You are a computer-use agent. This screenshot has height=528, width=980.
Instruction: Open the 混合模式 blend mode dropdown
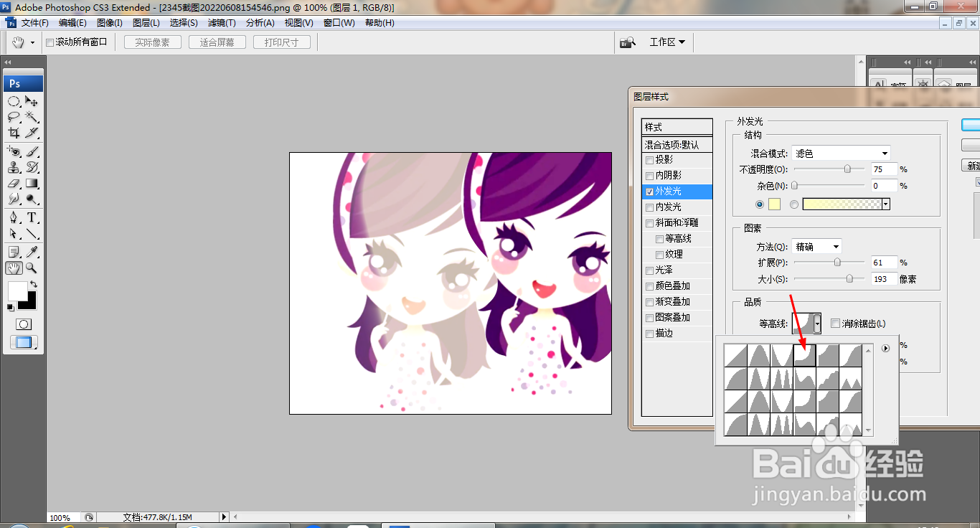841,153
